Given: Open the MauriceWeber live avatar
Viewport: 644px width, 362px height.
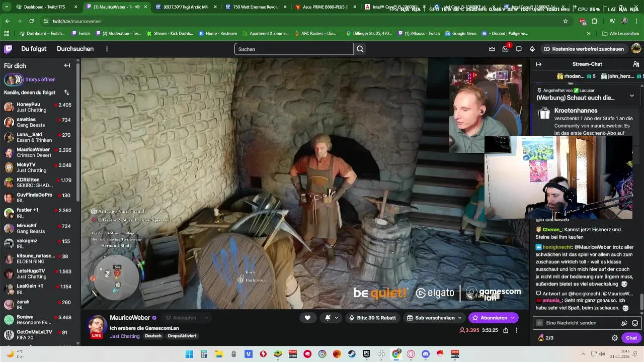Looking at the screenshot, I should pyautogui.click(x=97, y=325).
